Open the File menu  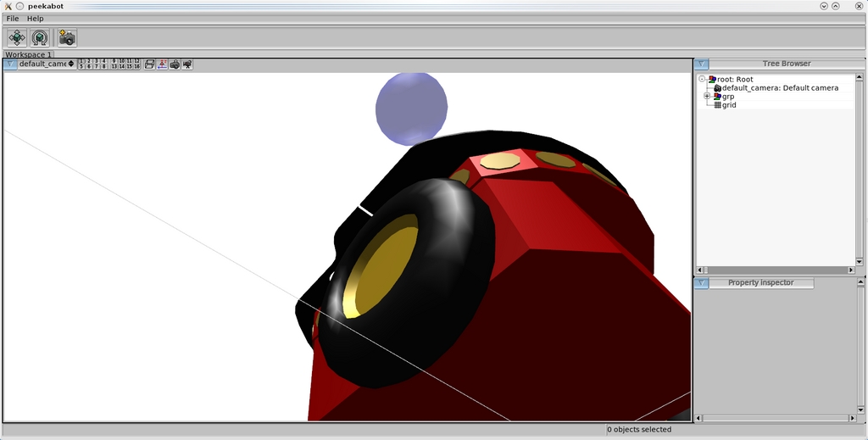pos(13,19)
